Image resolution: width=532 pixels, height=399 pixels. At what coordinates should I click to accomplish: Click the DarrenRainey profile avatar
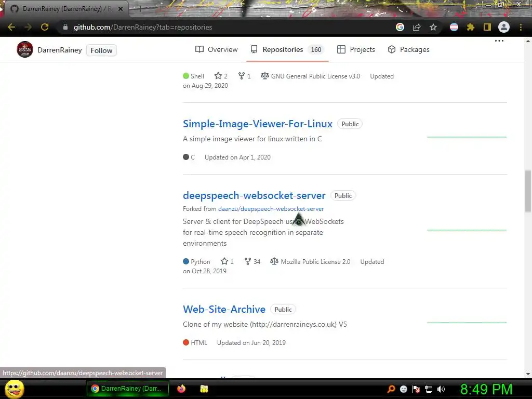click(x=25, y=49)
